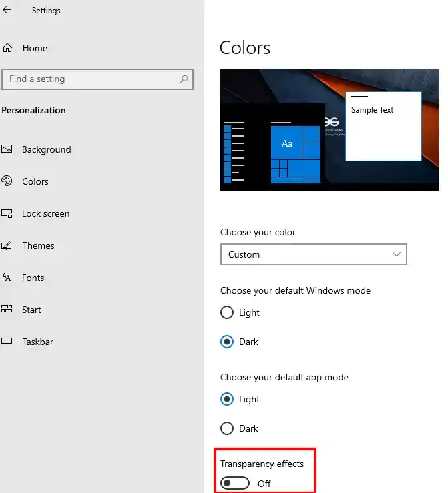
Task: Click the Sample Text preview window
Action: (383, 127)
